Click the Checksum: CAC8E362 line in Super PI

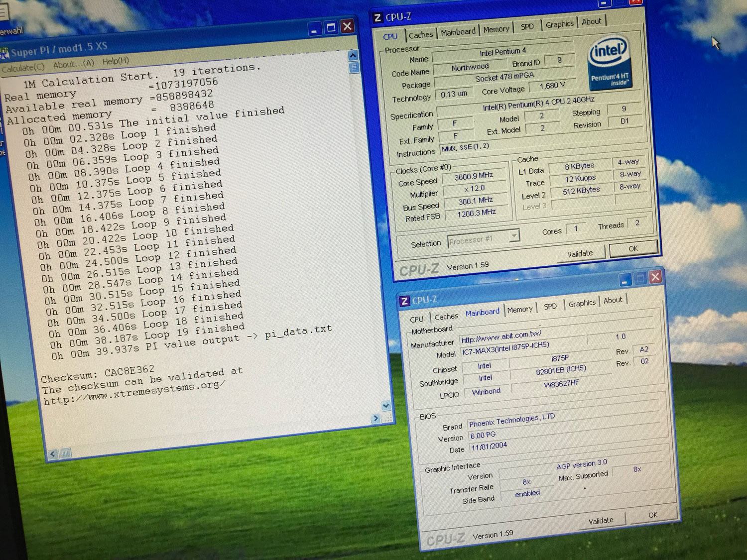point(98,374)
